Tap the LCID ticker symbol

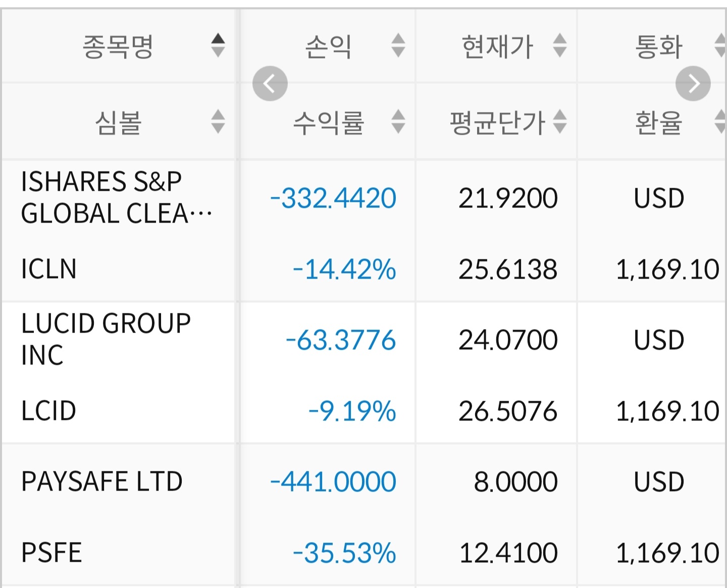49,410
